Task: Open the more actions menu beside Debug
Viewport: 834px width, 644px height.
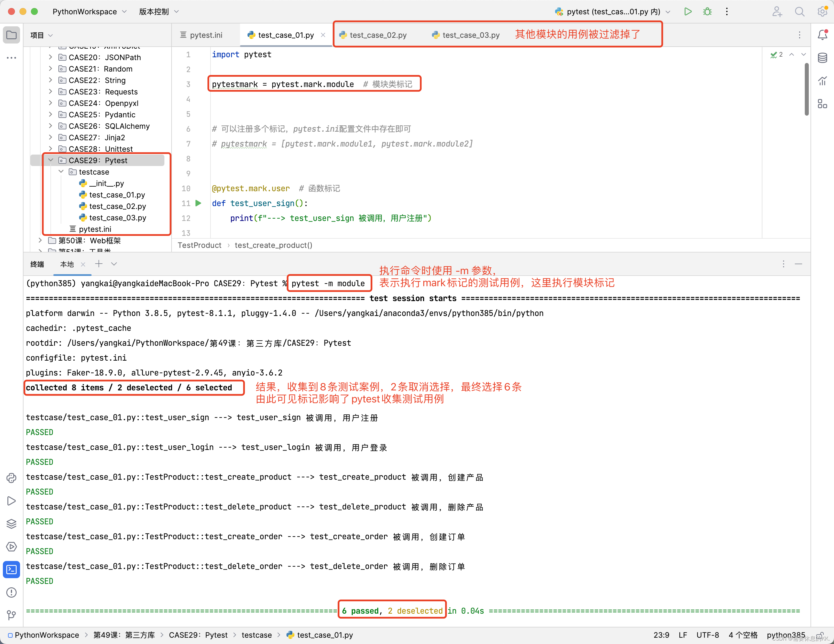Action: 727,11
